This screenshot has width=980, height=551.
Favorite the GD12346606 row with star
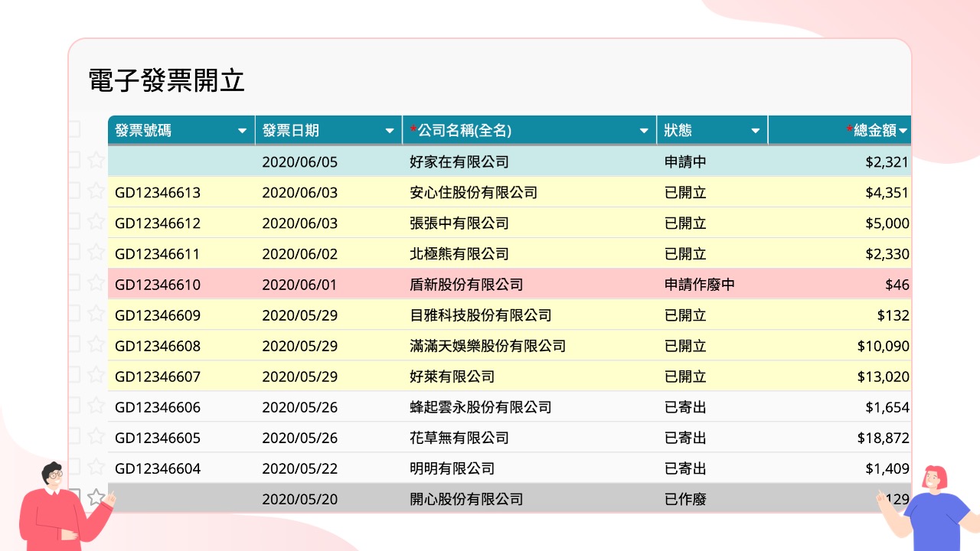pyautogui.click(x=96, y=406)
